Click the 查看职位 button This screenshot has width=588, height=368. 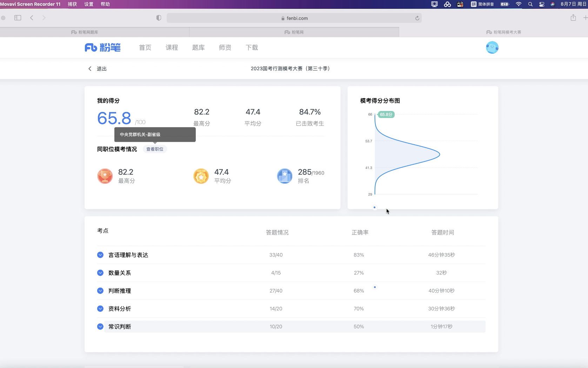click(x=155, y=149)
